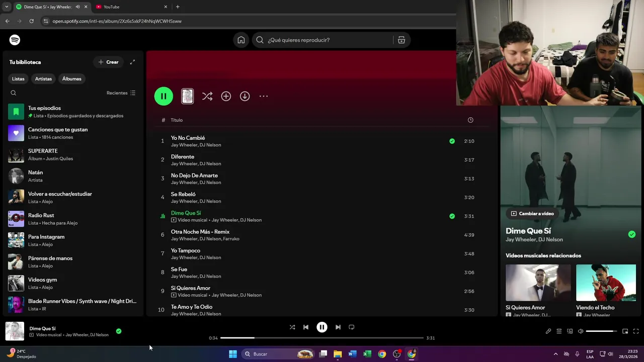Open connect to device icon
644x362 pixels.
point(570,331)
